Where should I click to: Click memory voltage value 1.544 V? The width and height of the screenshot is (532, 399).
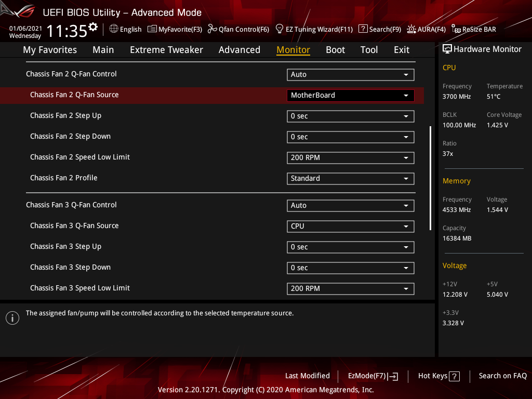point(497,210)
